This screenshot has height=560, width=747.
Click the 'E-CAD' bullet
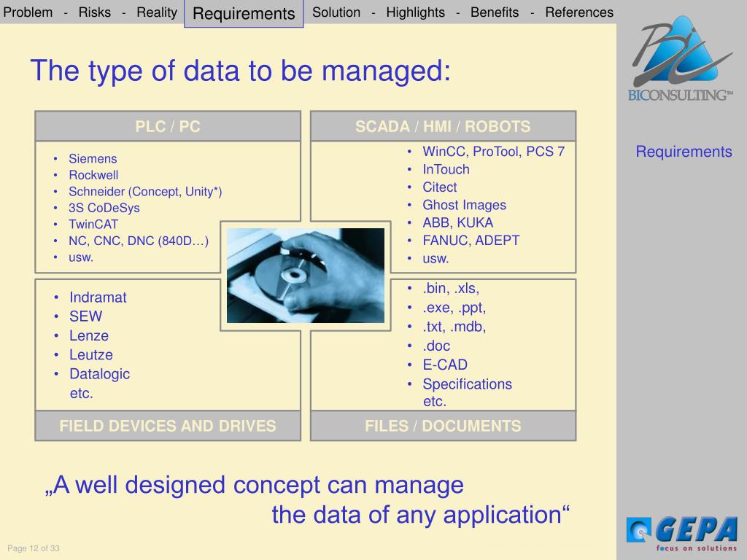pyautogui.click(x=445, y=365)
